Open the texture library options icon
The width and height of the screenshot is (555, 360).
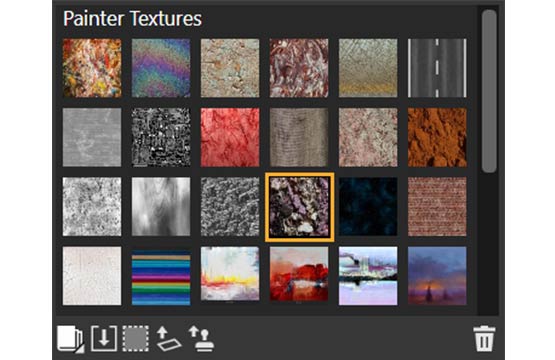click(x=70, y=339)
